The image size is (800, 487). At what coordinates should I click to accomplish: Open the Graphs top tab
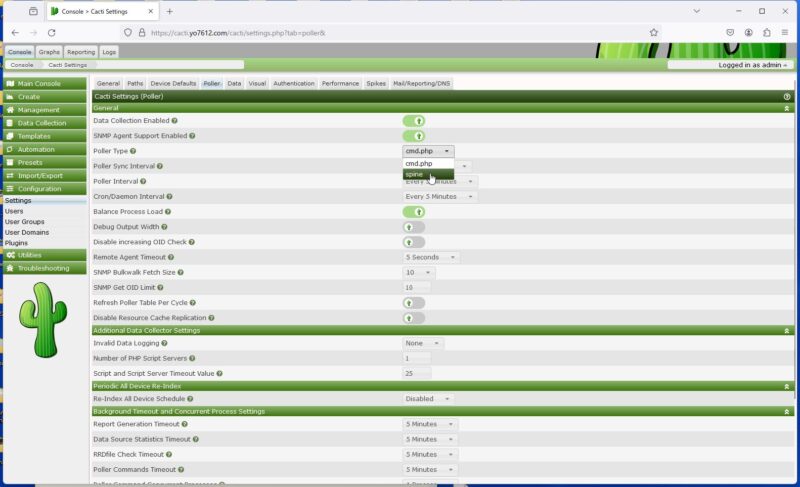49,52
